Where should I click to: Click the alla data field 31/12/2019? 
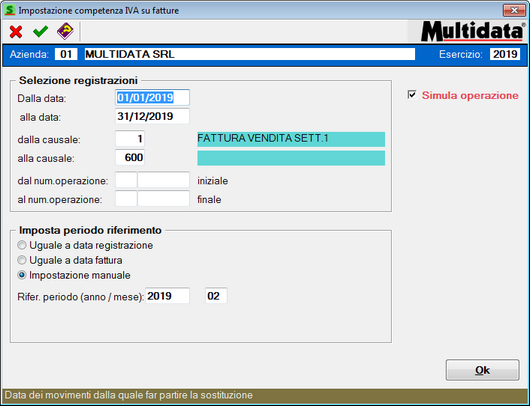(x=152, y=116)
